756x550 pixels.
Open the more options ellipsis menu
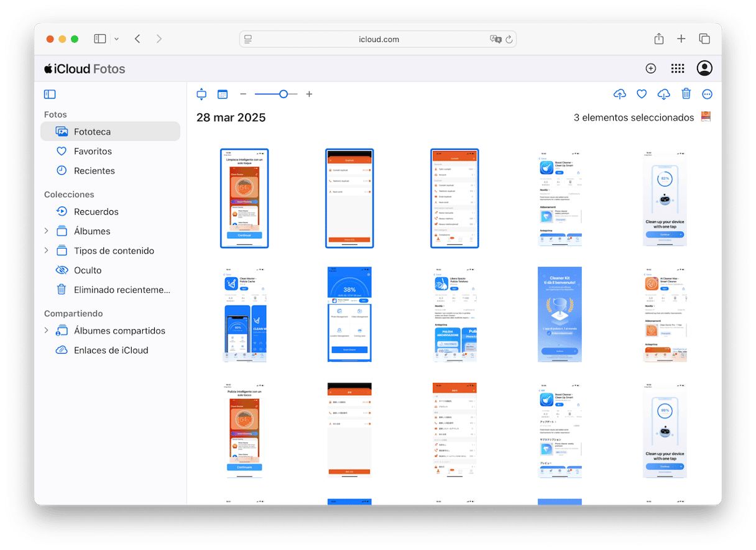pos(707,94)
